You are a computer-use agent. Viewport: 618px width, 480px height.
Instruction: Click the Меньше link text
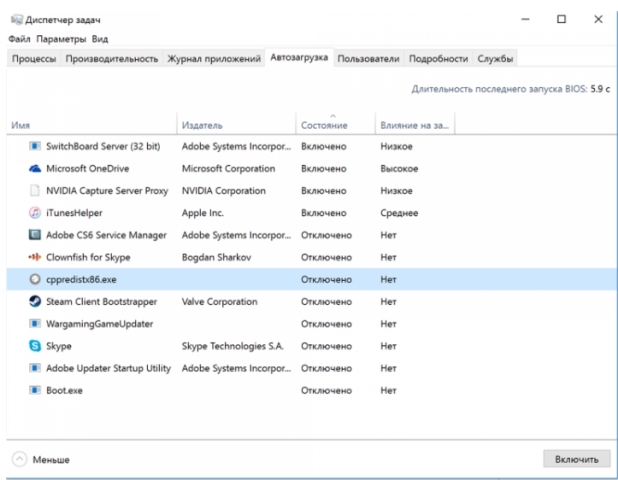pos(51,460)
